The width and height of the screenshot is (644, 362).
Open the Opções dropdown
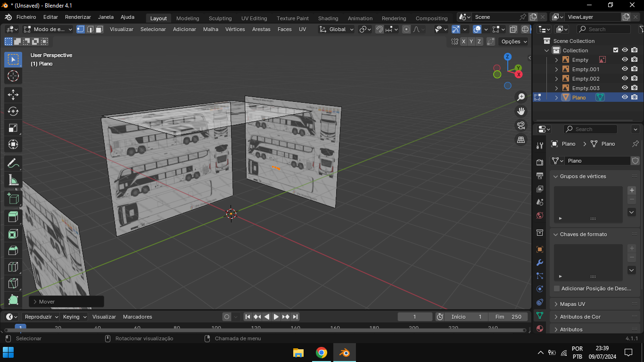(514, 41)
